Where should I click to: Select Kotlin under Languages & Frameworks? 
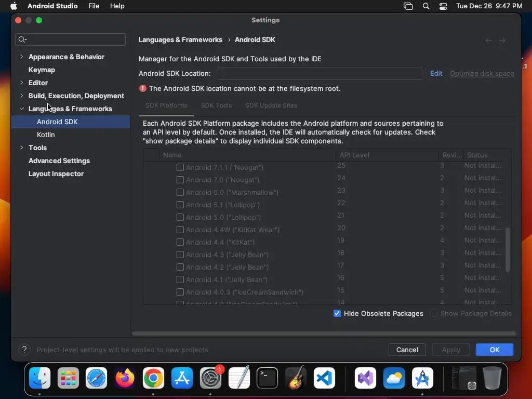coord(46,135)
